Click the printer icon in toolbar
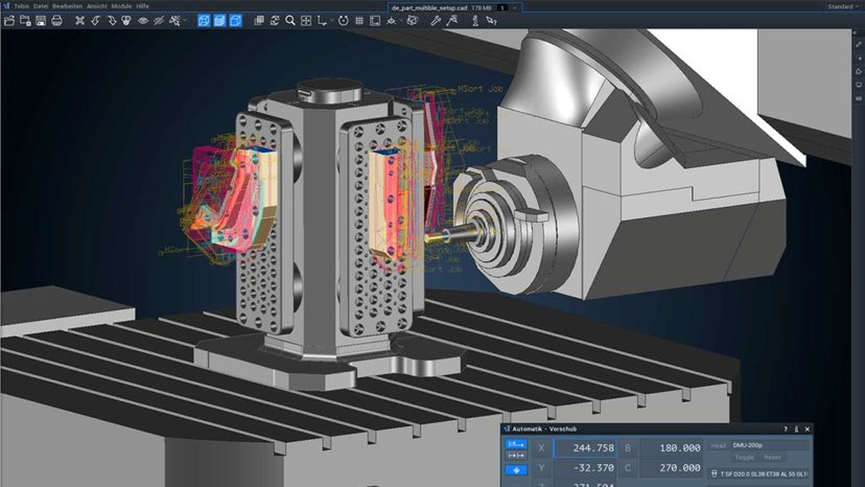The image size is (865, 487). (57, 21)
